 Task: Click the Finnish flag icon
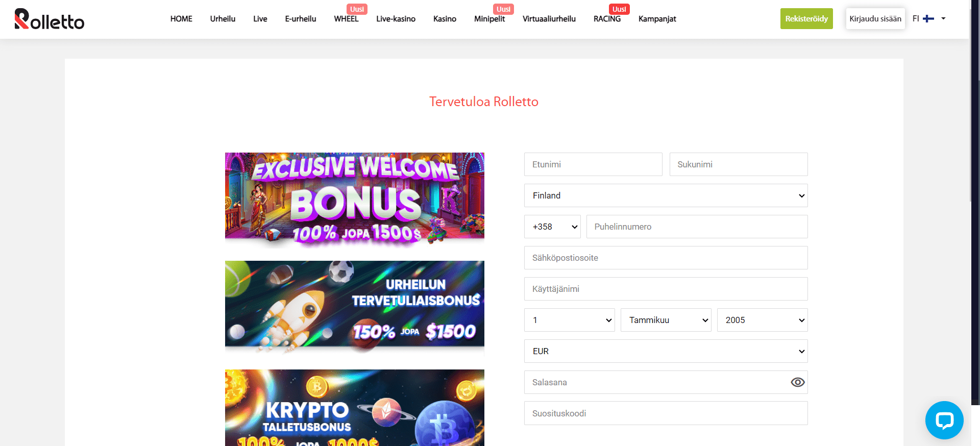point(928,18)
